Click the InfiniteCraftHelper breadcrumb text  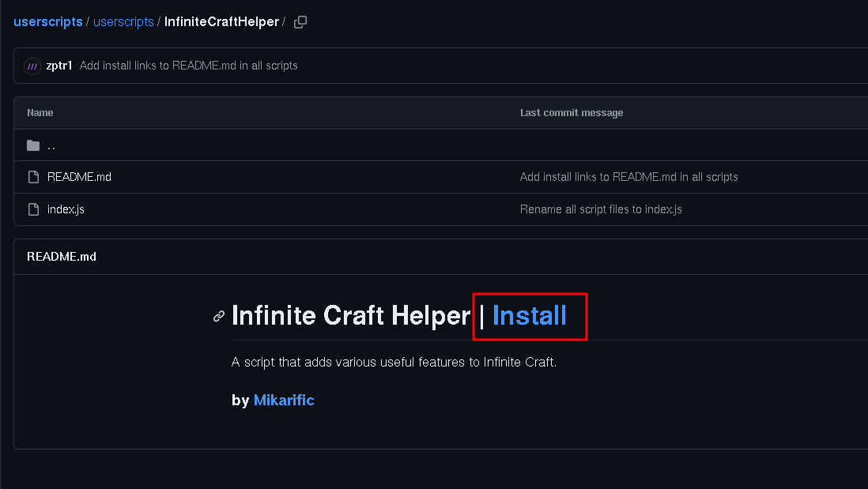(x=221, y=21)
